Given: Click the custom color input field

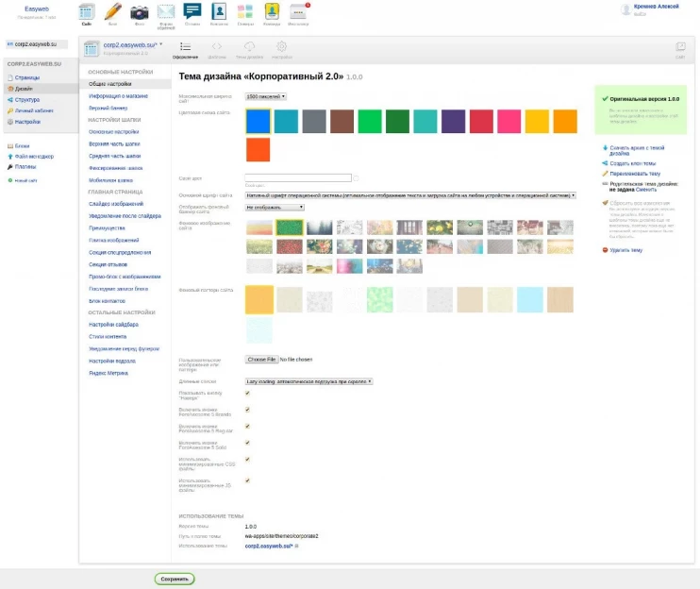Looking at the screenshot, I should click(x=297, y=177).
